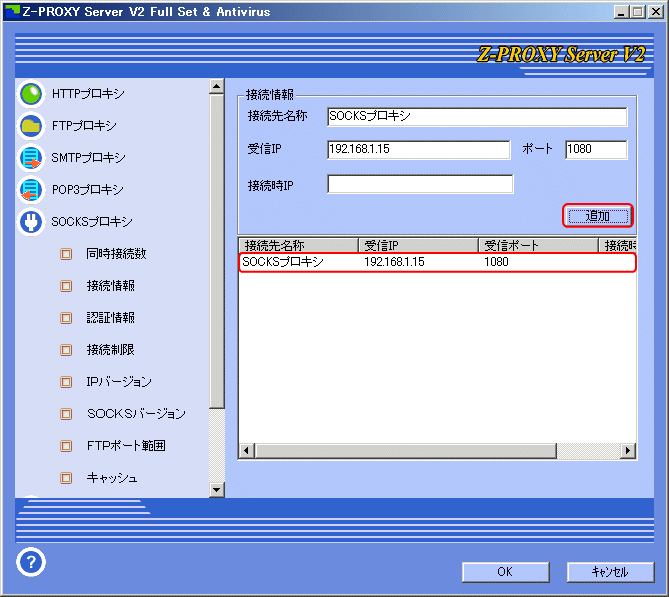
Task: Click list horizontal scrollbar right arrow
Action: 628,451
